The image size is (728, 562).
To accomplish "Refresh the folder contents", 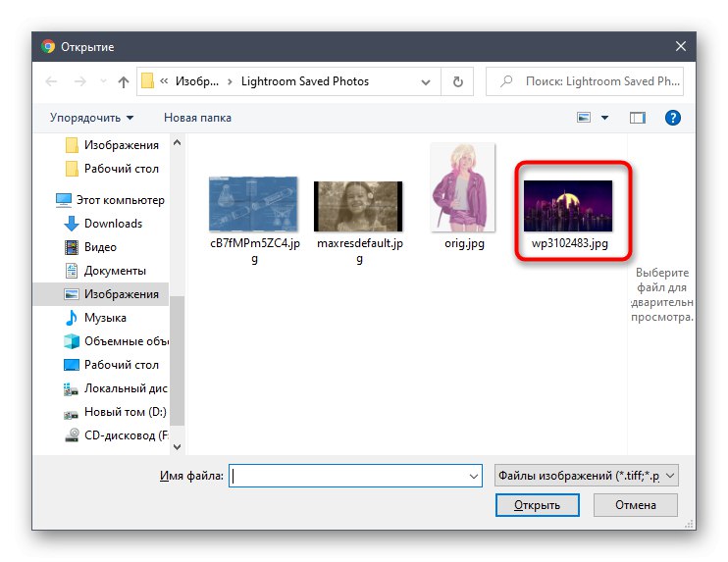I will pos(457,81).
